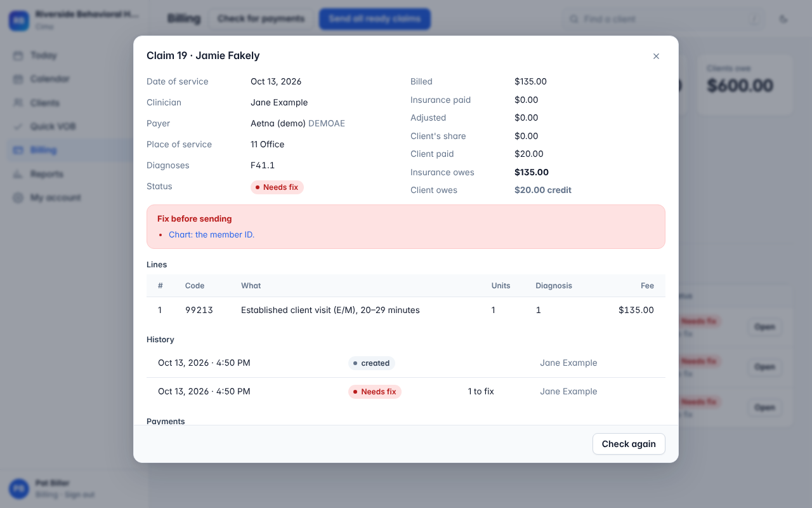This screenshot has width=812, height=508.
Task: Click the $135.00 fee cell
Action: coord(636,311)
